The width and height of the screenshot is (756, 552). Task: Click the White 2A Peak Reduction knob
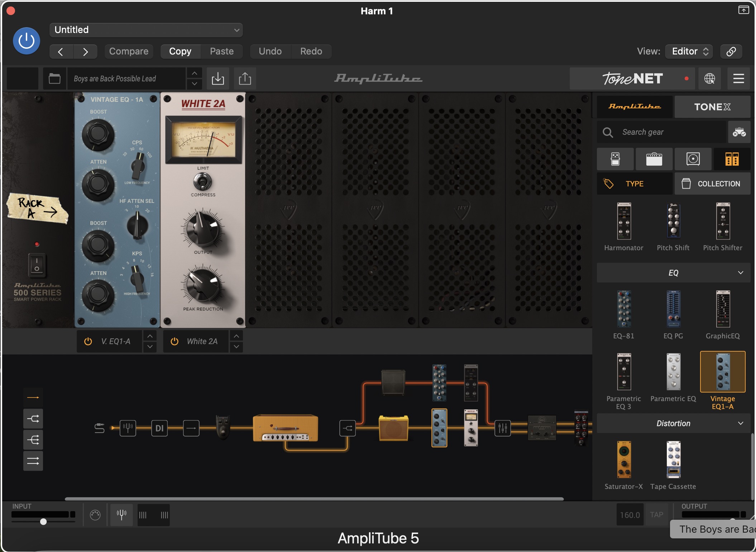pyautogui.click(x=202, y=285)
